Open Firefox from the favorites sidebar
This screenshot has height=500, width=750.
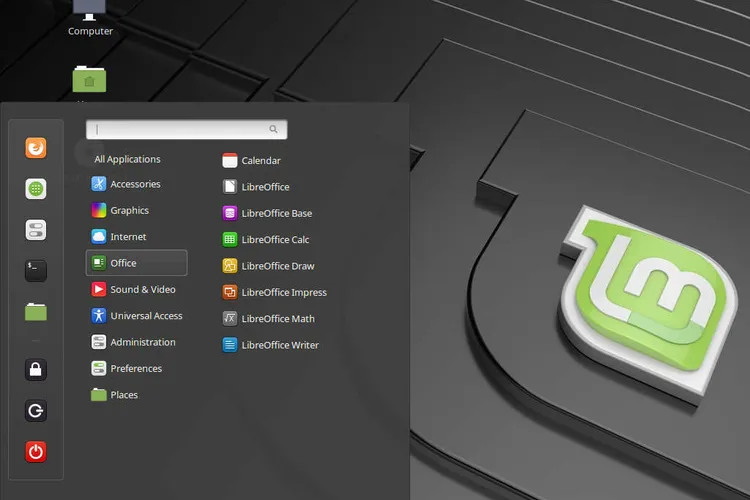pyautogui.click(x=36, y=148)
